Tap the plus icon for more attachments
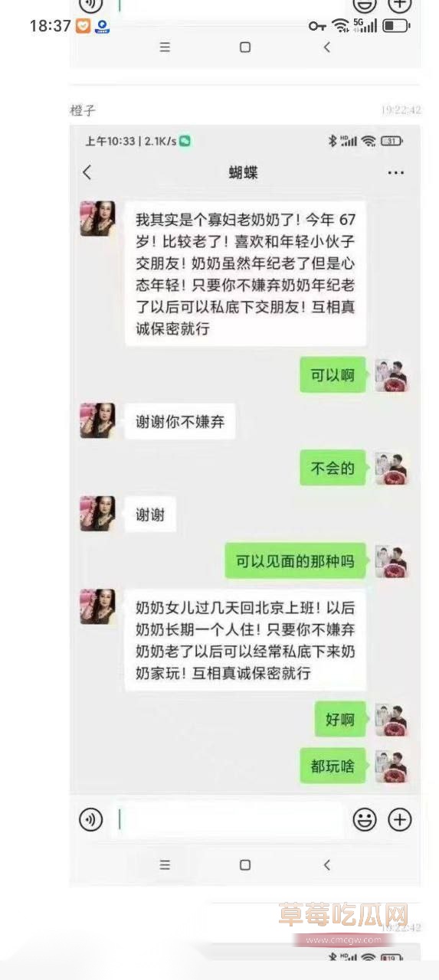 [400, 820]
